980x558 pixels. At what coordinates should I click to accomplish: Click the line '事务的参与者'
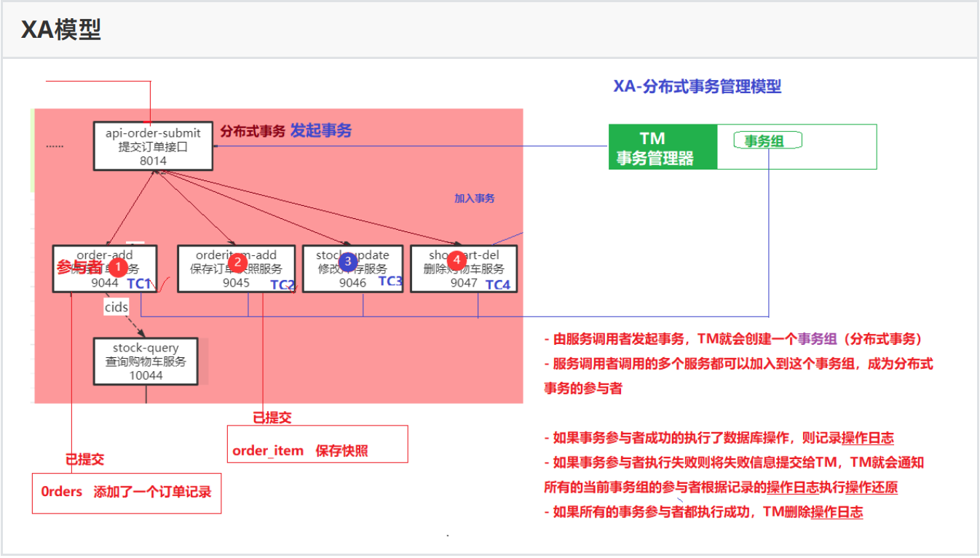tap(583, 388)
